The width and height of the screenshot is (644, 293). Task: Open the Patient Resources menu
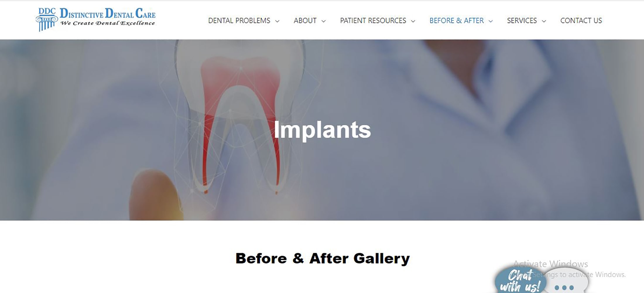point(373,21)
